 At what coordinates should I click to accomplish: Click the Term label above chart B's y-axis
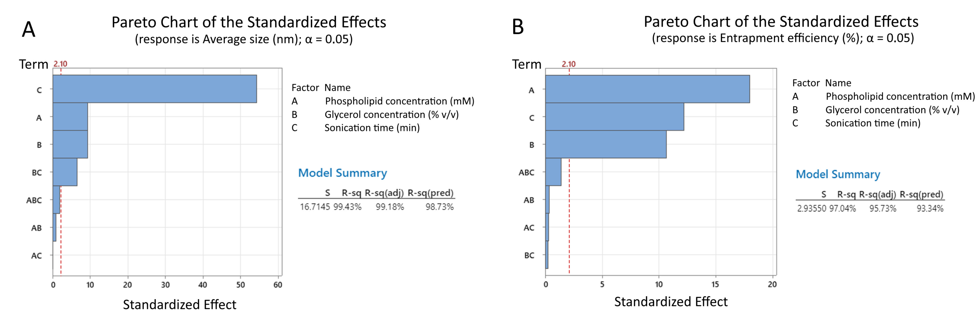526,64
